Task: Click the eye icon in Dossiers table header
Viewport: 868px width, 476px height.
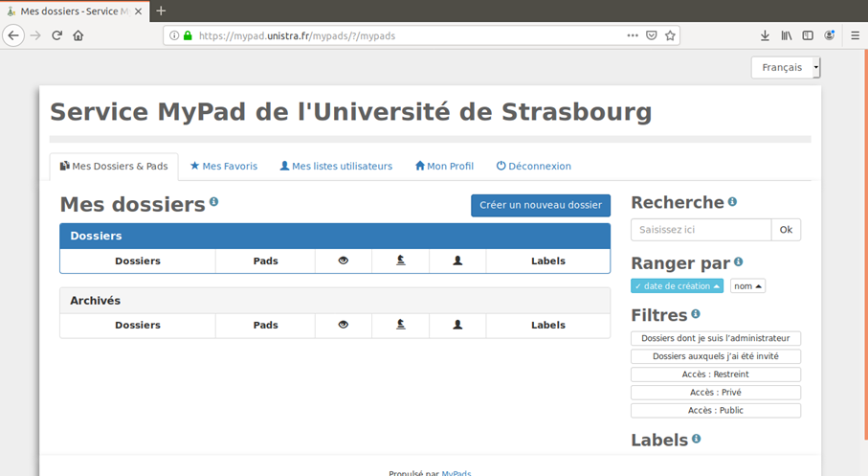Action: pos(344,261)
